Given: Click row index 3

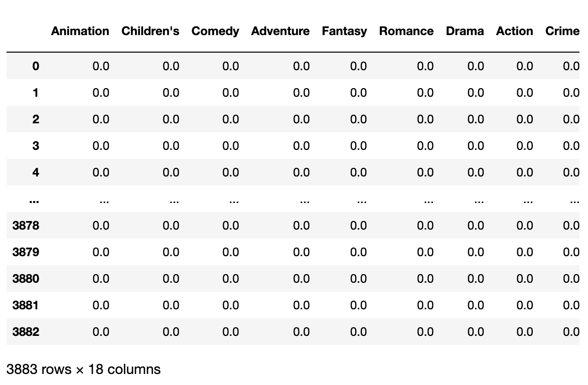Looking at the screenshot, I should pos(36,146).
